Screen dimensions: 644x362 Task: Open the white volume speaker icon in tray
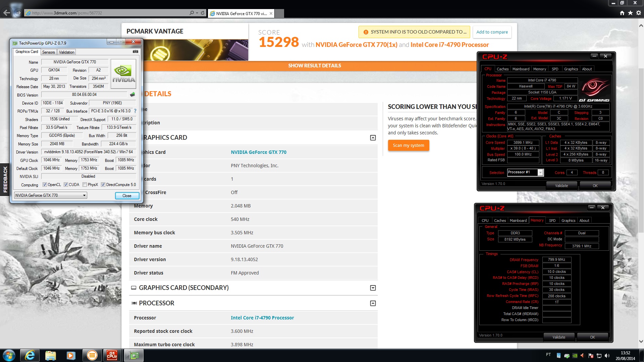tap(607, 356)
